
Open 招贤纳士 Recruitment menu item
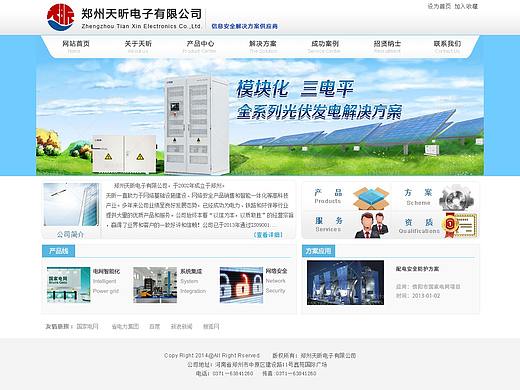coord(387,47)
